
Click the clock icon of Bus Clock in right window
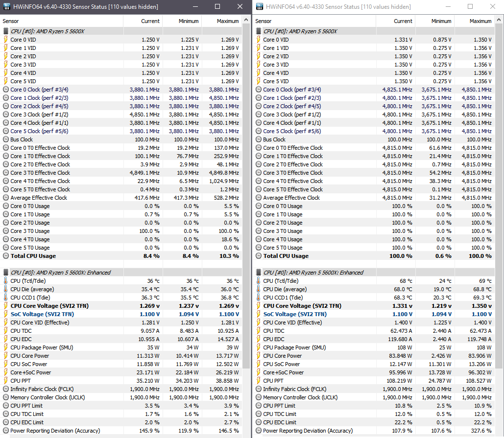tap(259, 139)
